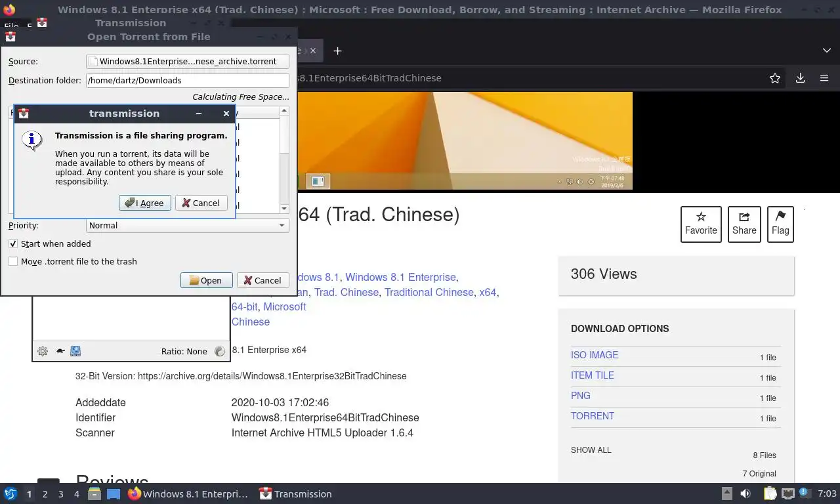Open the network connection tray icon

coord(787,493)
